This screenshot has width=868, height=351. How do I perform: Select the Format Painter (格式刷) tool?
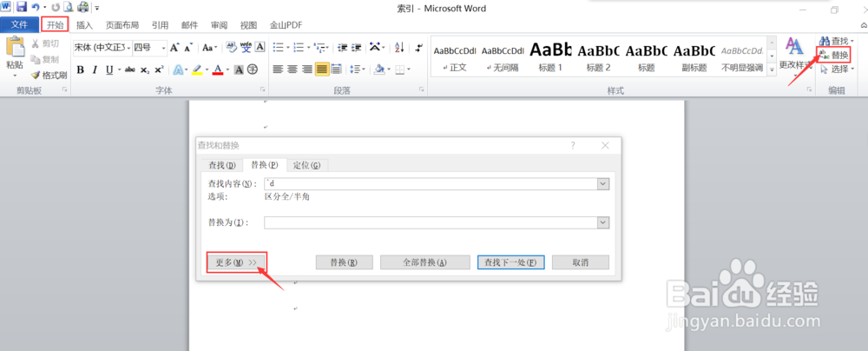pos(49,75)
